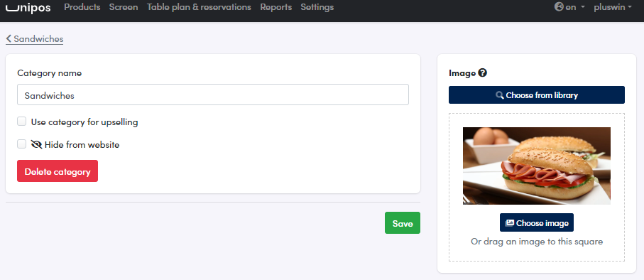The height and width of the screenshot is (280, 644).
Task: Click the sandwich image thumbnail
Action: click(536, 166)
